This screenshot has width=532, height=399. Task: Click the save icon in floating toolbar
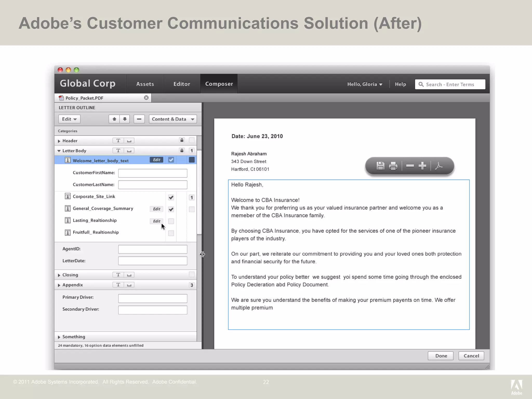pyautogui.click(x=380, y=166)
